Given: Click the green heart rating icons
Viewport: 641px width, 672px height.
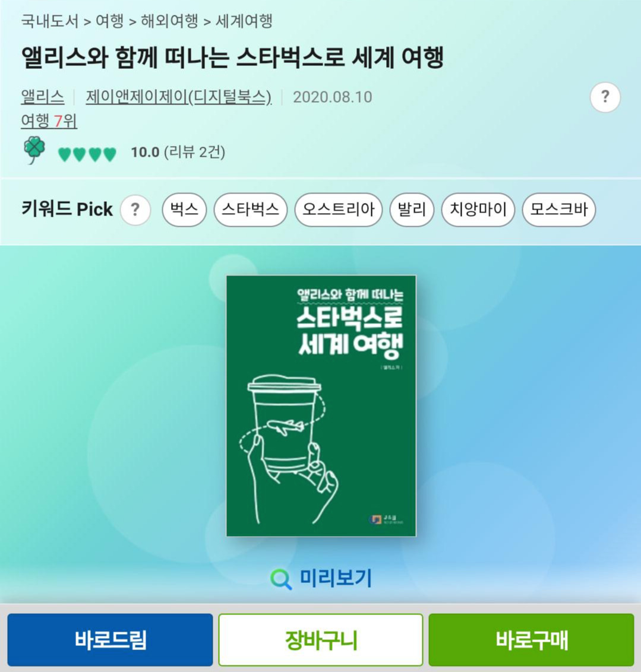Looking at the screenshot, I should (87, 154).
